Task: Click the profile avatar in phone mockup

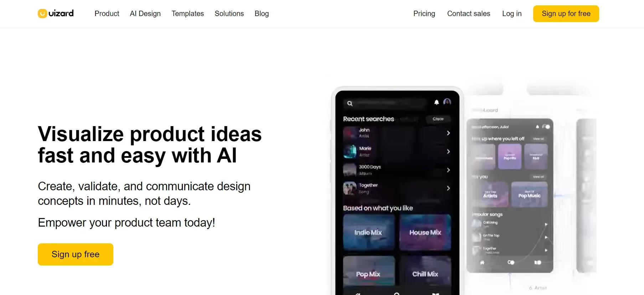Action: point(447,102)
